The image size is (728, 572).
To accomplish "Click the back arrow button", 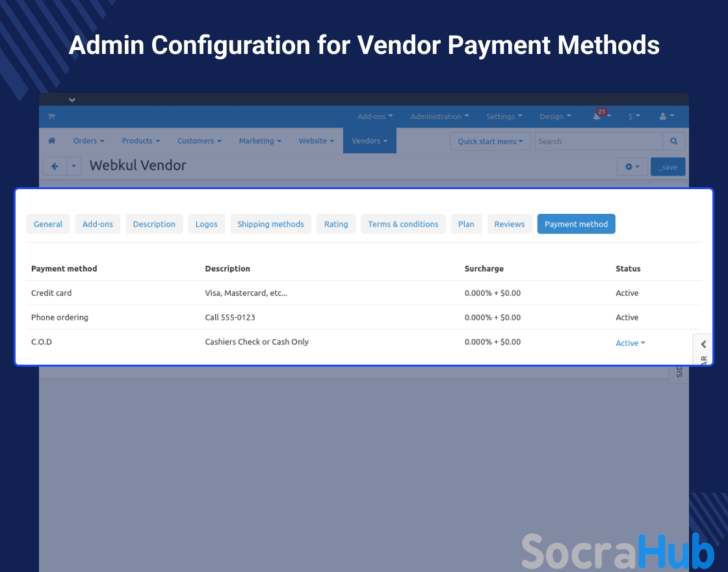I will (55, 166).
